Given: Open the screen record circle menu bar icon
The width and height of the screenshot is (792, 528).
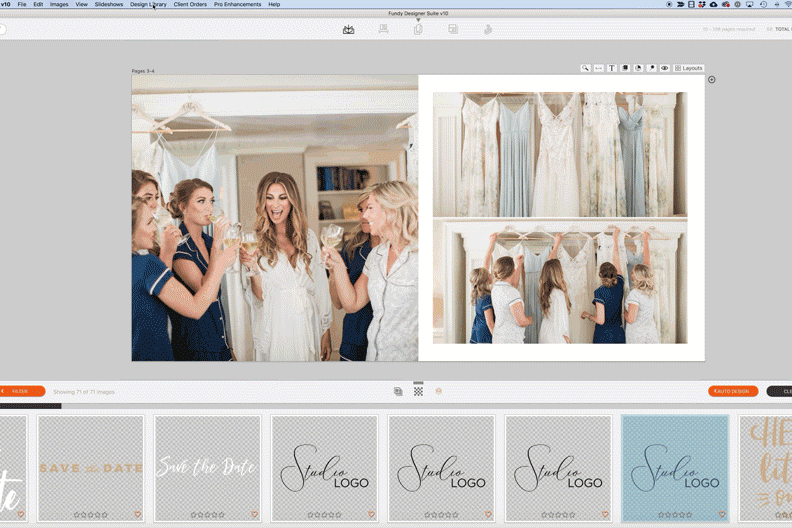Looking at the screenshot, I should click(669, 4).
